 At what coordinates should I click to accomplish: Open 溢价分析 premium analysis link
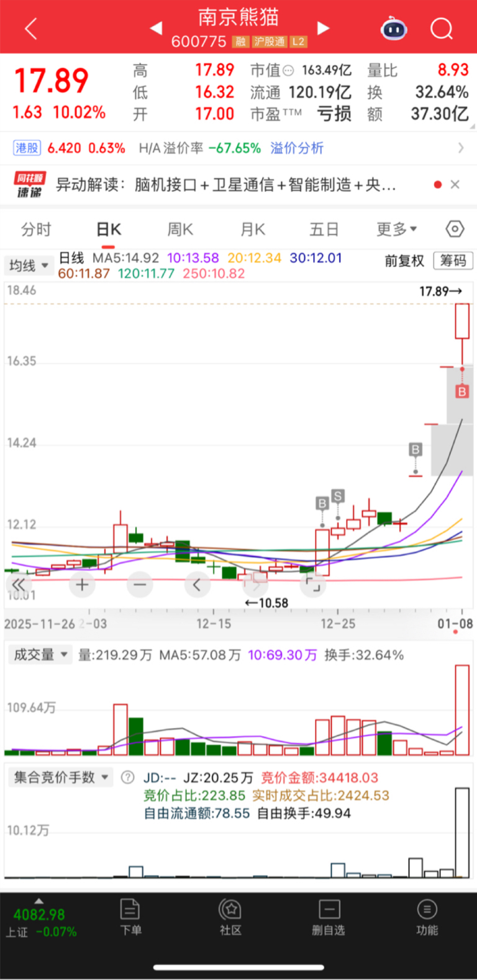point(297,148)
